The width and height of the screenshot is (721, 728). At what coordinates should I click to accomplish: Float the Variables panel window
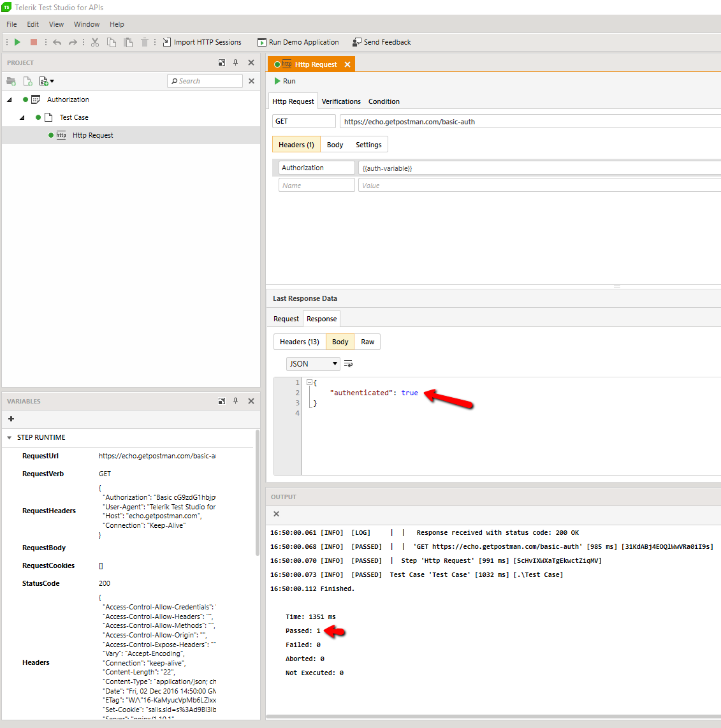point(221,401)
